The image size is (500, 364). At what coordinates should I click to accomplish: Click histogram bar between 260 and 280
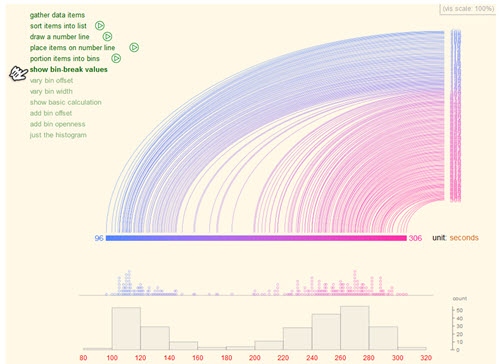pos(355,328)
